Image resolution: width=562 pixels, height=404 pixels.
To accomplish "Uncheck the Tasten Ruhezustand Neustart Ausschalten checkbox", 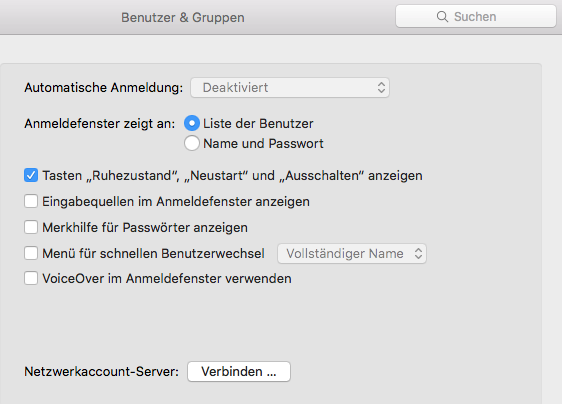I will (31, 175).
